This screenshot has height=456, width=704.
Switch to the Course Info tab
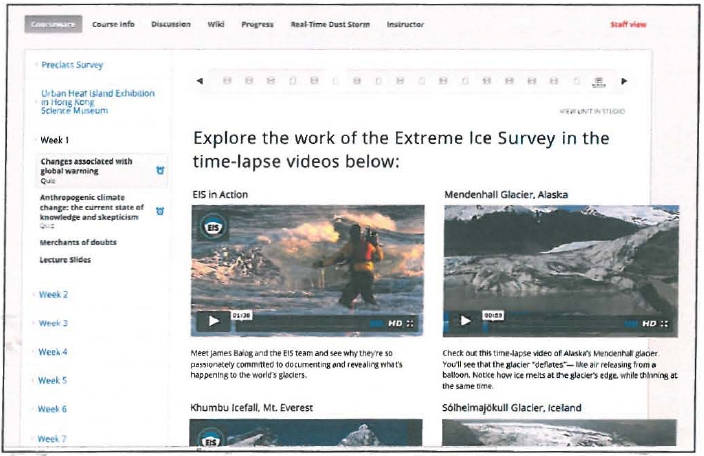tap(113, 24)
